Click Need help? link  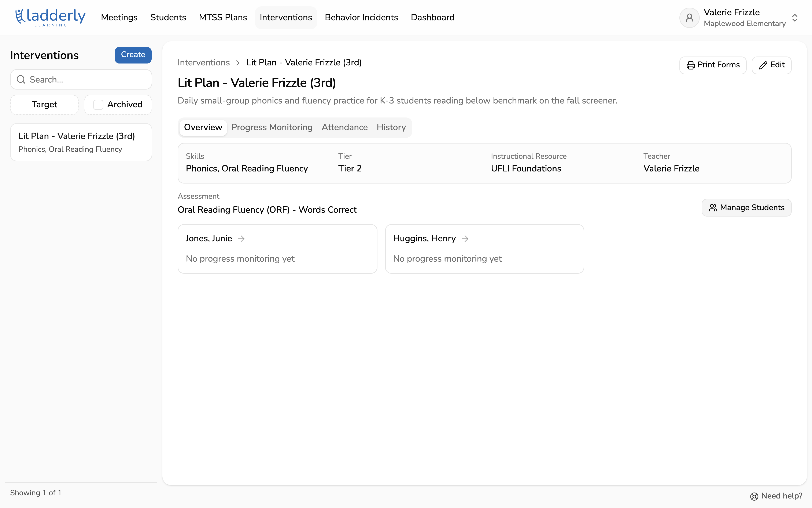[776, 496]
